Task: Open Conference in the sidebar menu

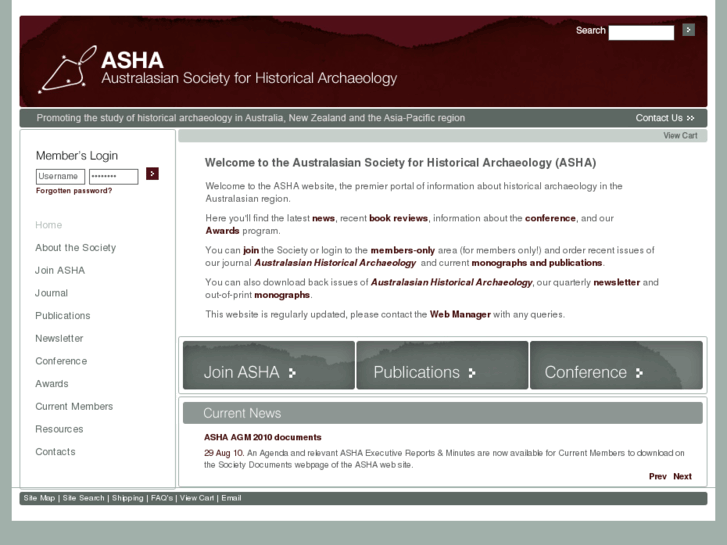Action: pyautogui.click(x=61, y=361)
